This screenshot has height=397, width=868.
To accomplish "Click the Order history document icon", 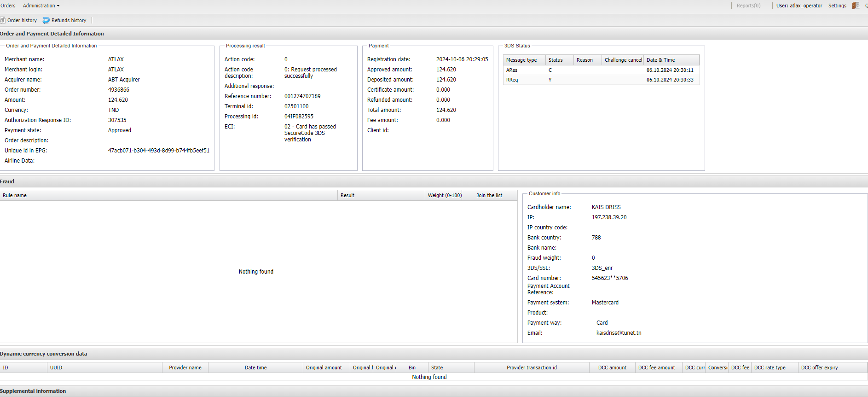I will (3, 20).
